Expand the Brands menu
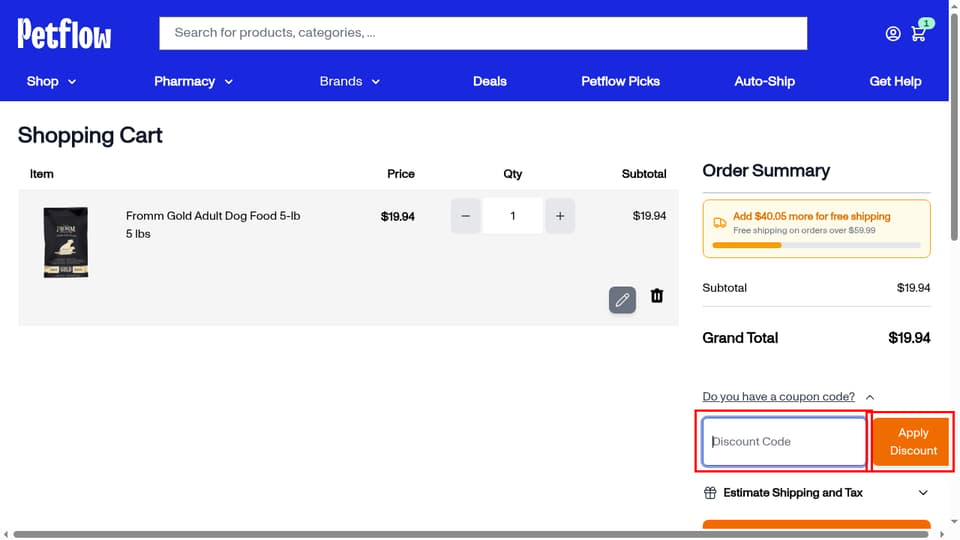The width and height of the screenshot is (960, 540). click(x=350, y=81)
